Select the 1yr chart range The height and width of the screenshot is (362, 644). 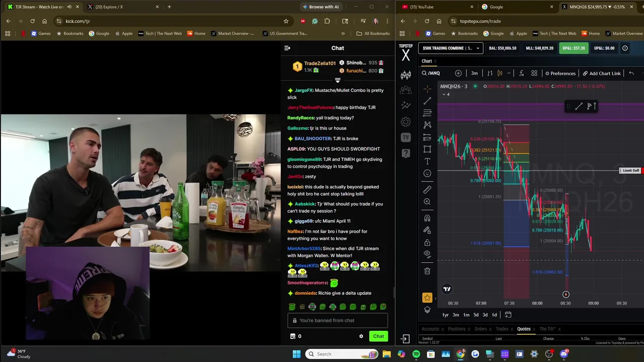[445, 315]
